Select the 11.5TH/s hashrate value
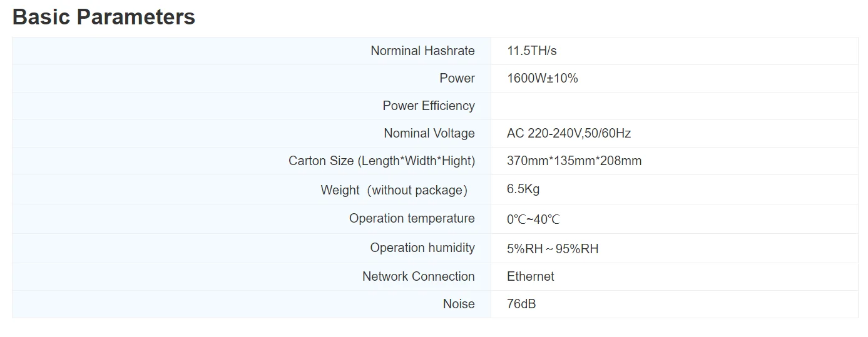868x337 pixels. pos(531,51)
